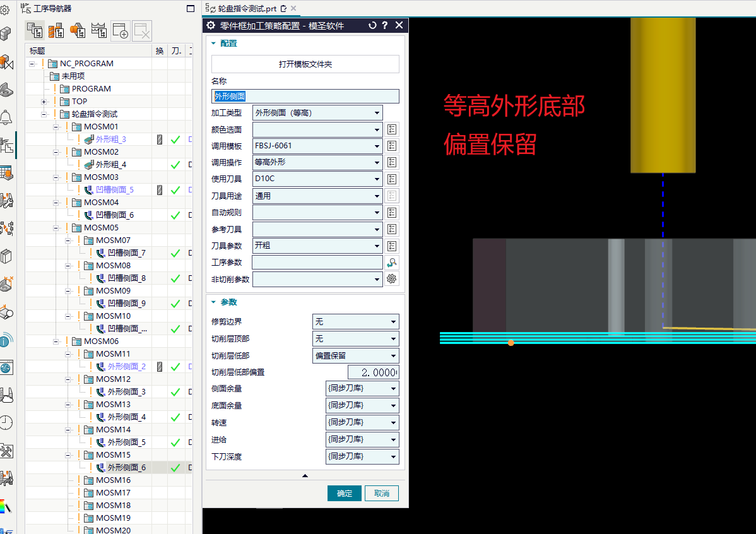This screenshot has height=534, width=756.
Task: Click the gear icon beside 非切削参数
Action: (x=391, y=279)
